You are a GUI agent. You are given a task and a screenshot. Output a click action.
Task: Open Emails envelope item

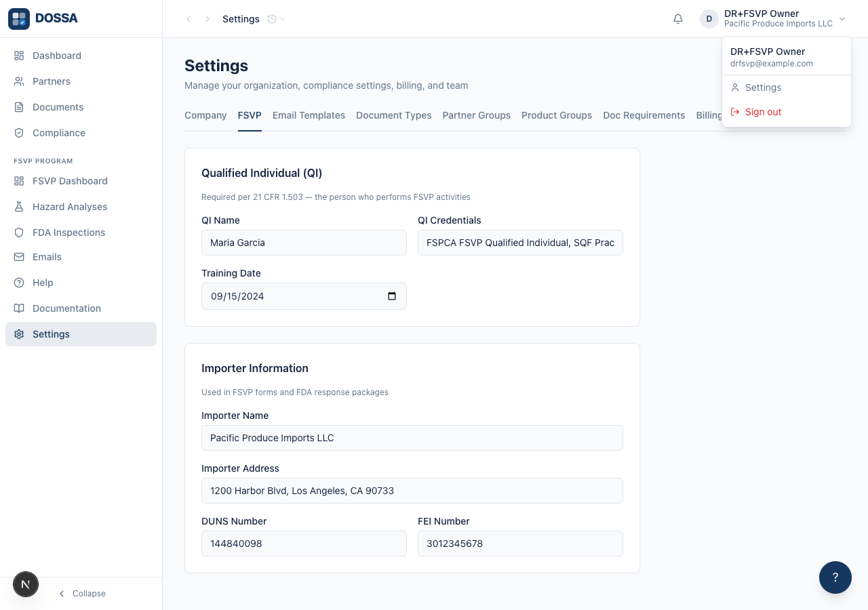[81, 257]
